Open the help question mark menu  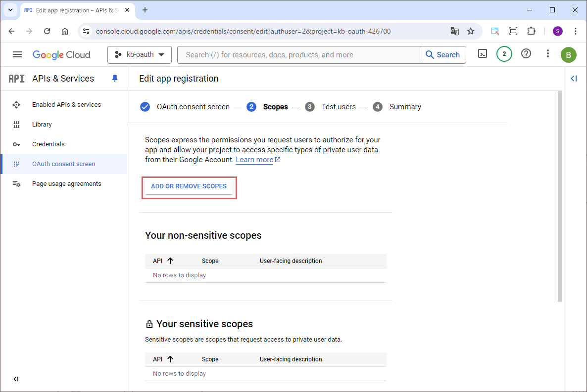[x=526, y=54]
